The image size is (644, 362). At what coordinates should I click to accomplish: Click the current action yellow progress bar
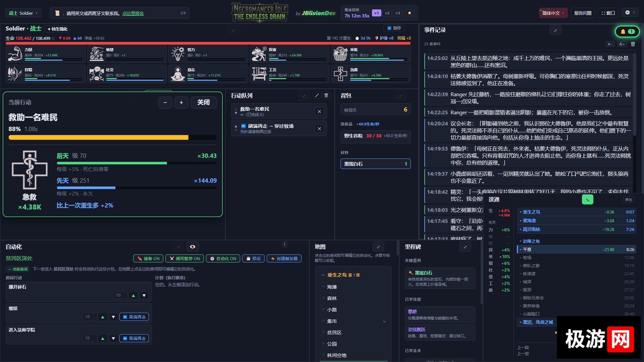pyautogui.click(x=112, y=137)
